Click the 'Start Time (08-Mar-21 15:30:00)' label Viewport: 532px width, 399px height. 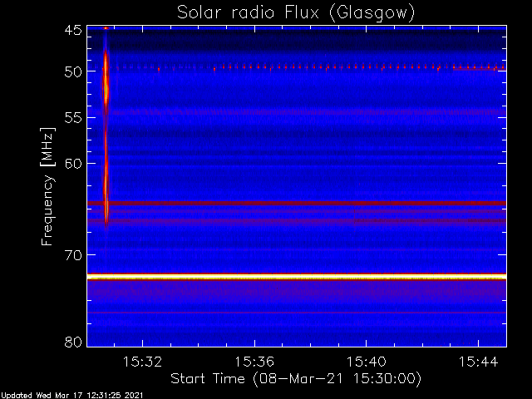[296, 379]
